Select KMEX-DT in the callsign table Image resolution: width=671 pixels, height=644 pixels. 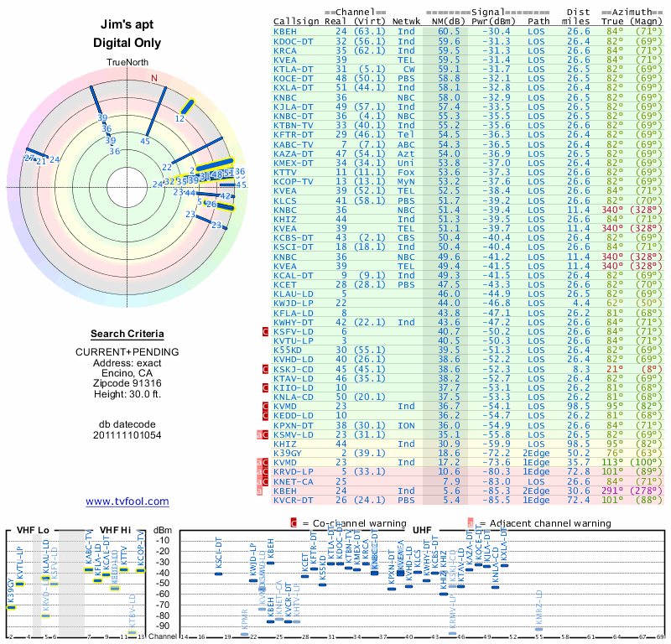(294, 163)
